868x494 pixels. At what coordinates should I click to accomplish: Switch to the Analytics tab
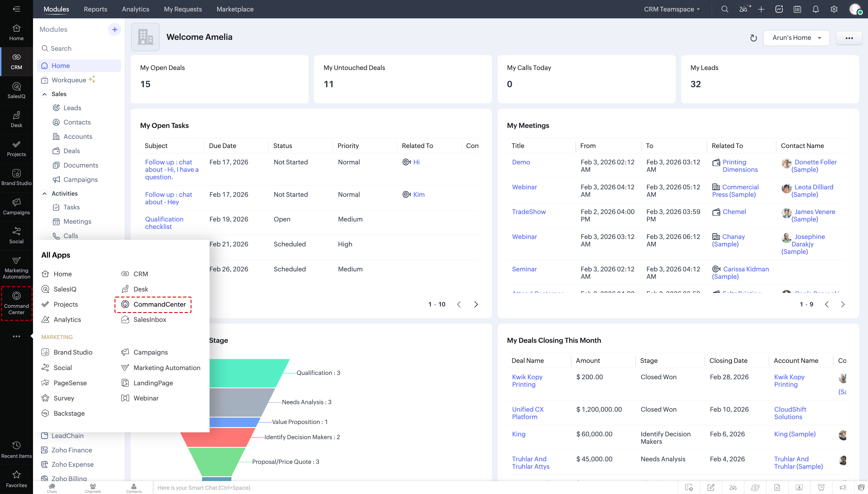(x=135, y=9)
